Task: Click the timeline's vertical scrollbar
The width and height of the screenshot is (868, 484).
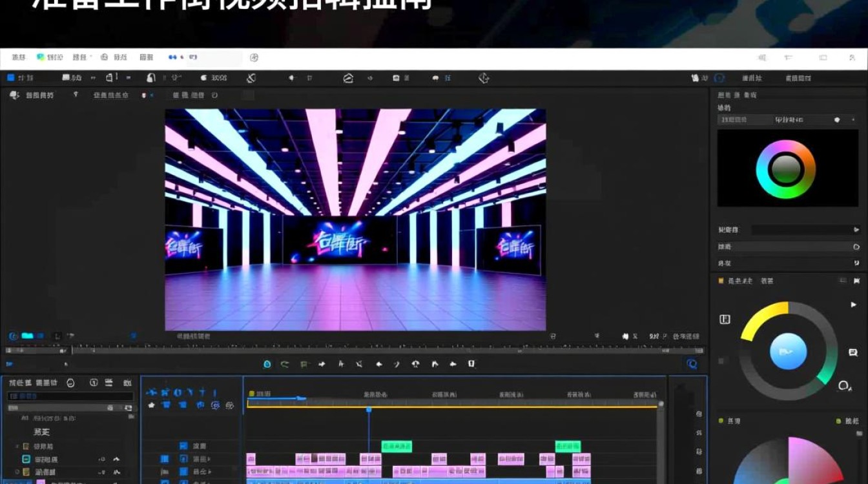Action: coord(660,442)
